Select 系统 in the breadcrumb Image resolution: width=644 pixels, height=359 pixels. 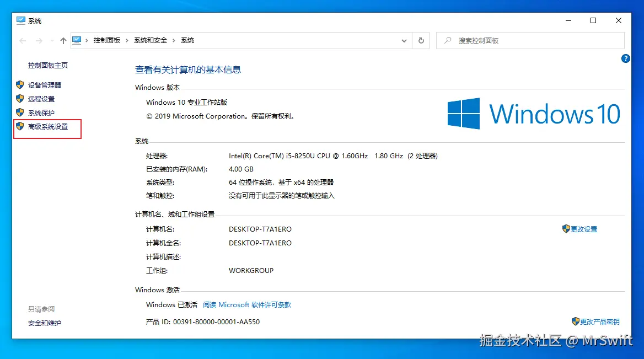[x=187, y=40]
